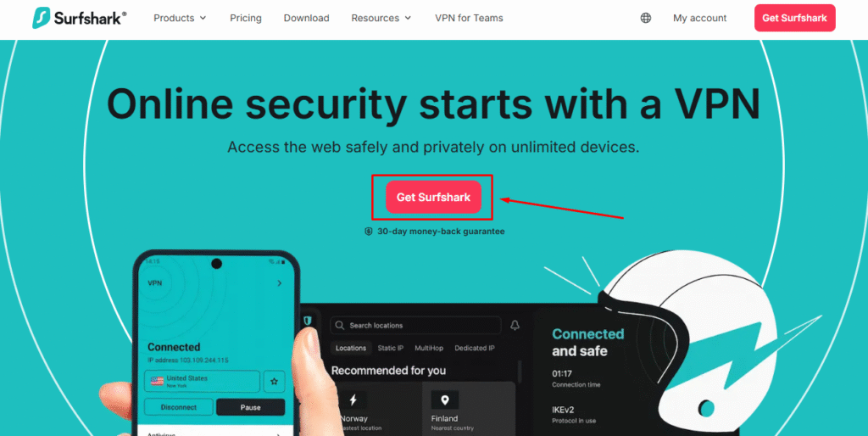Screen dimensions: 868x436
Task: Open My account link
Action: pos(699,18)
